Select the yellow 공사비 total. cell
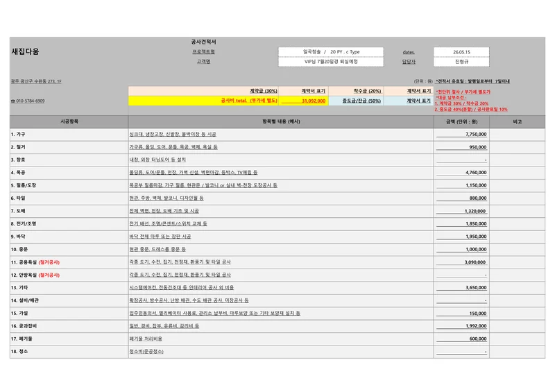The image size is (555, 392). [x=203, y=101]
